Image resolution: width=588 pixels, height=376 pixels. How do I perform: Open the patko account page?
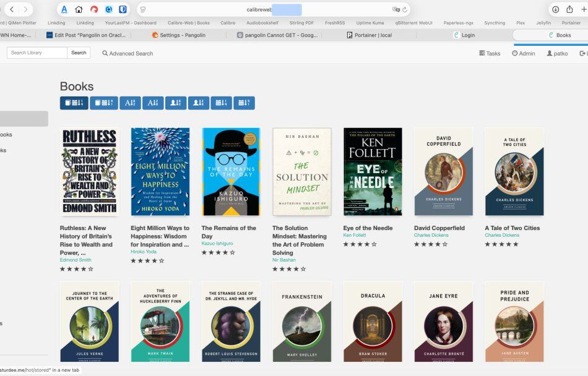(x=558, y=53)
